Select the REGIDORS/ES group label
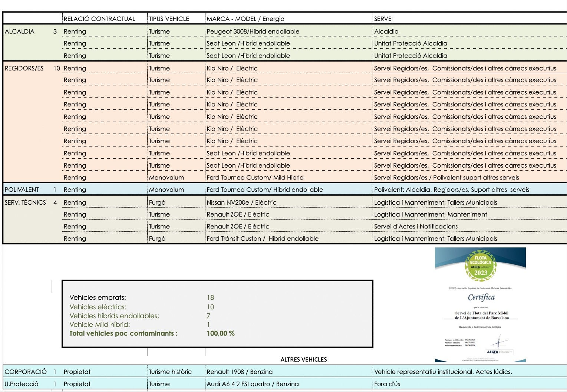The image size is (567, 392). click(x=24, y=68)
